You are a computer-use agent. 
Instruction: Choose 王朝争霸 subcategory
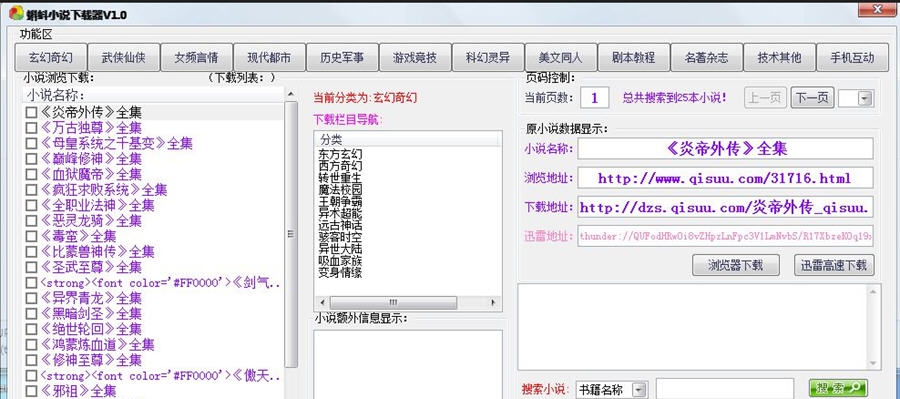click(x=340, y=202)
